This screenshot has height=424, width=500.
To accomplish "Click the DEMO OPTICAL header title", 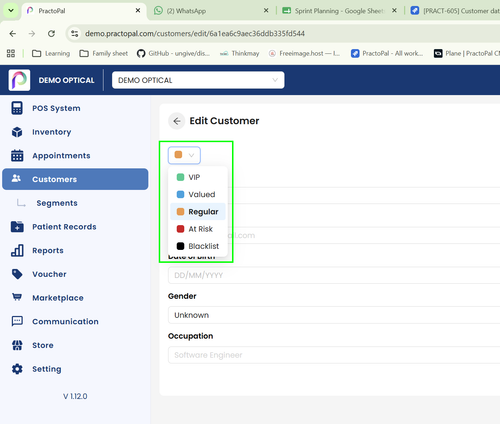I will pos(66,80).
